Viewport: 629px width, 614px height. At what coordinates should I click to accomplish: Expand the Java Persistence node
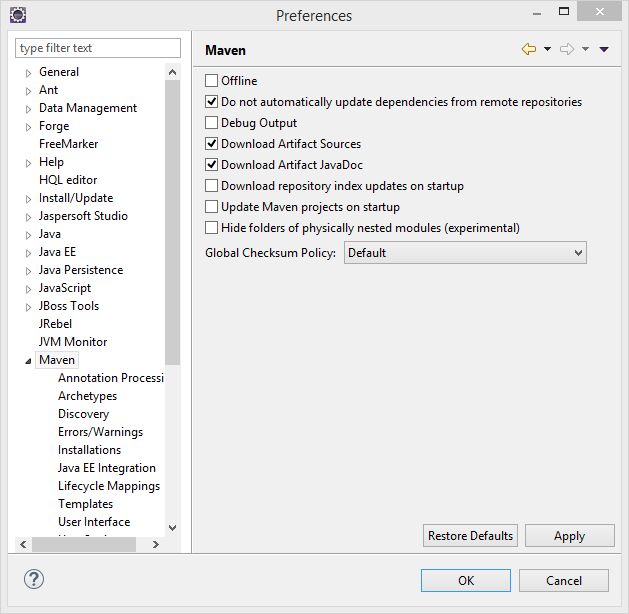[28, 271]
